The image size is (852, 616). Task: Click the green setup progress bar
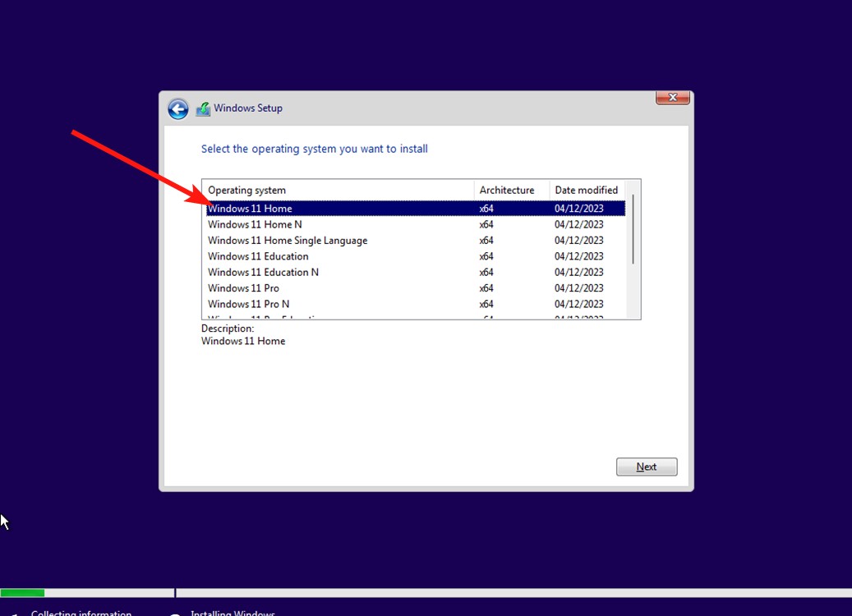point(22,592)
